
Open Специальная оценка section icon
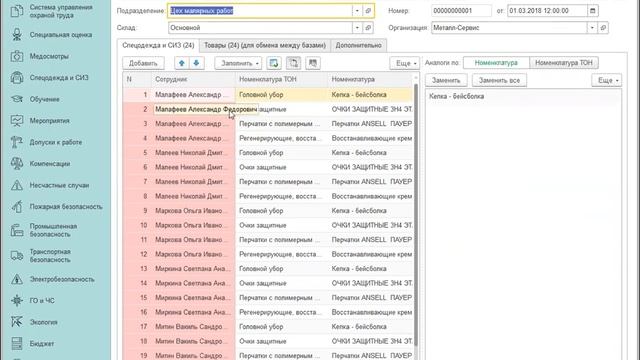point(17,35)
